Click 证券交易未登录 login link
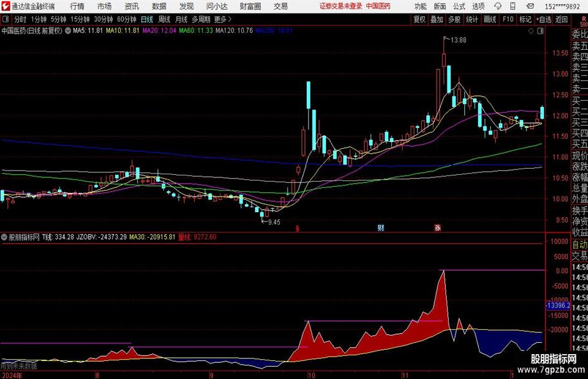Viewport: 588px width, 379px height. click(341, 6)
